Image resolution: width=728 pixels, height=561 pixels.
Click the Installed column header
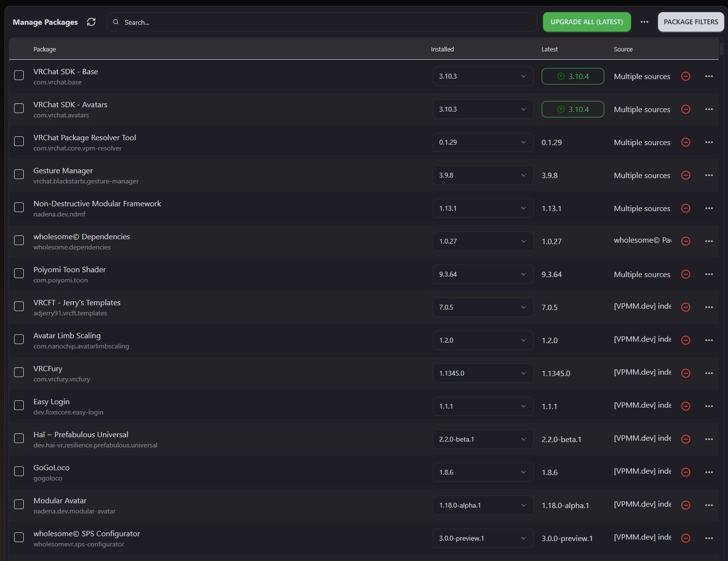[443, 49]
